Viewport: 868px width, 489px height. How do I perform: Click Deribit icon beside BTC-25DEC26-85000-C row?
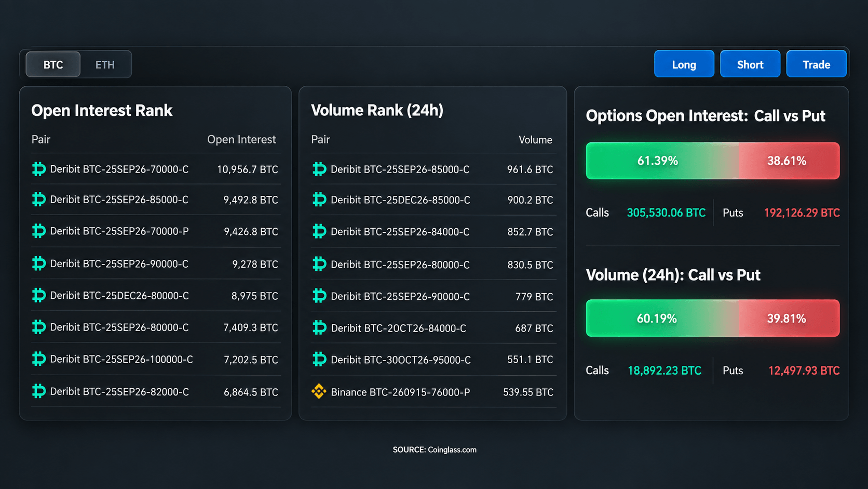(x=319, y=200)
